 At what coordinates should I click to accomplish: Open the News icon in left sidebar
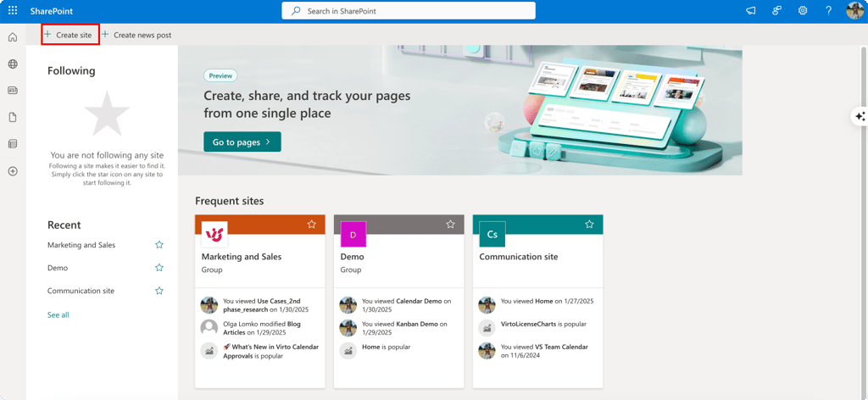tap(13, 90)
